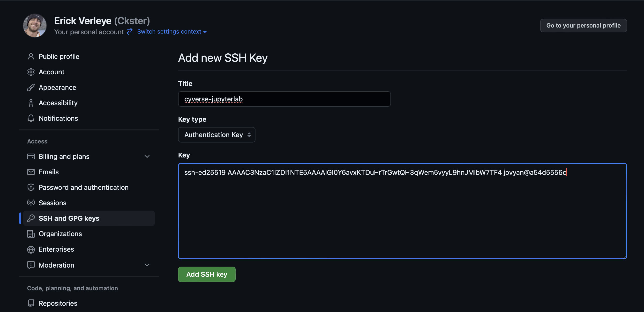Click Erick Verleye's profile avatar

pyautogui.click(x=35, y=25)
